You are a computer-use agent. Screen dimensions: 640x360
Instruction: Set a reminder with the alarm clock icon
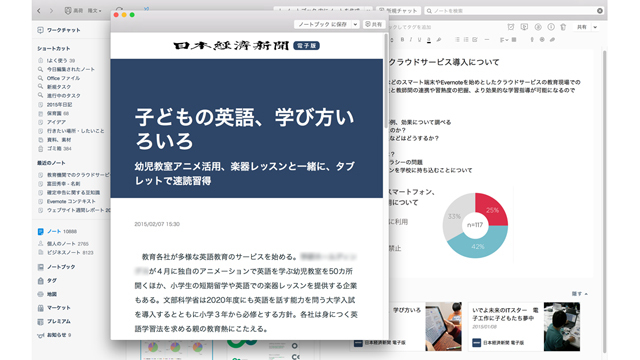click(511, 27)
